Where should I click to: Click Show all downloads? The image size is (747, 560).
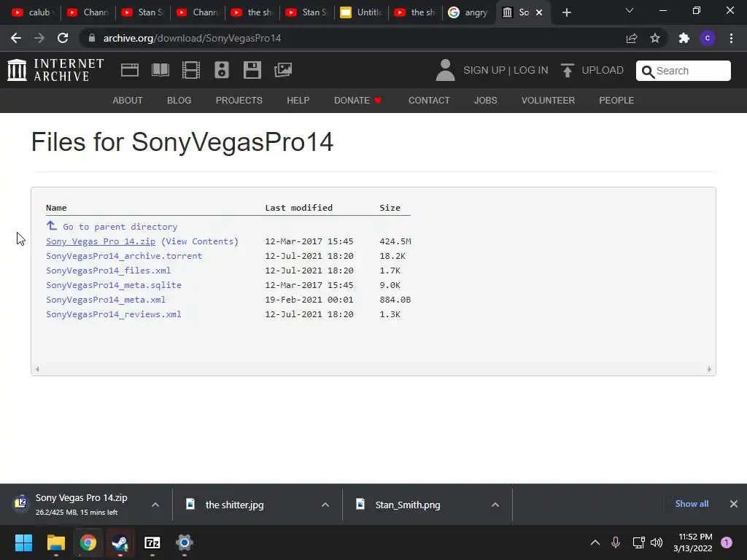(x=692, y=504)
